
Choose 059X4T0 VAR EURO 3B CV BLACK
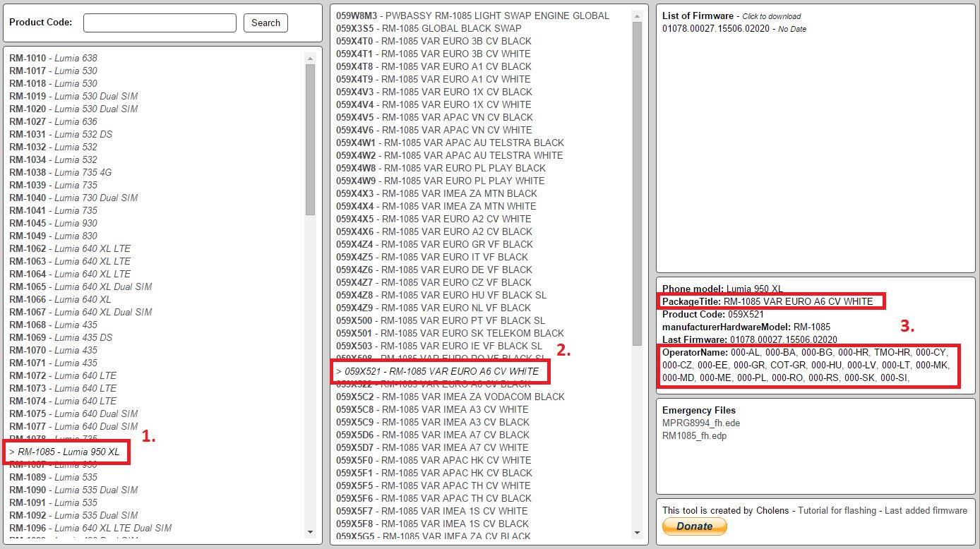(434, 41)
